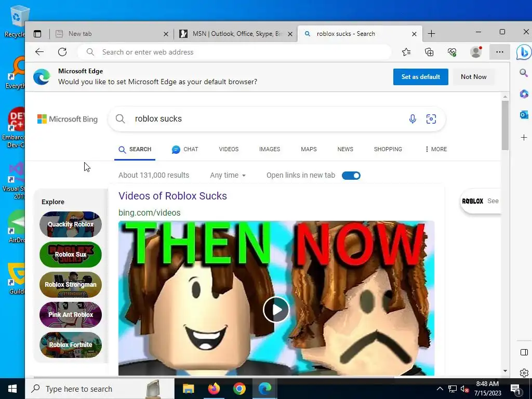Play the THEN NOW video
Image resolution: width=532 pixels, height=399 pixels.
pos(276,310)
